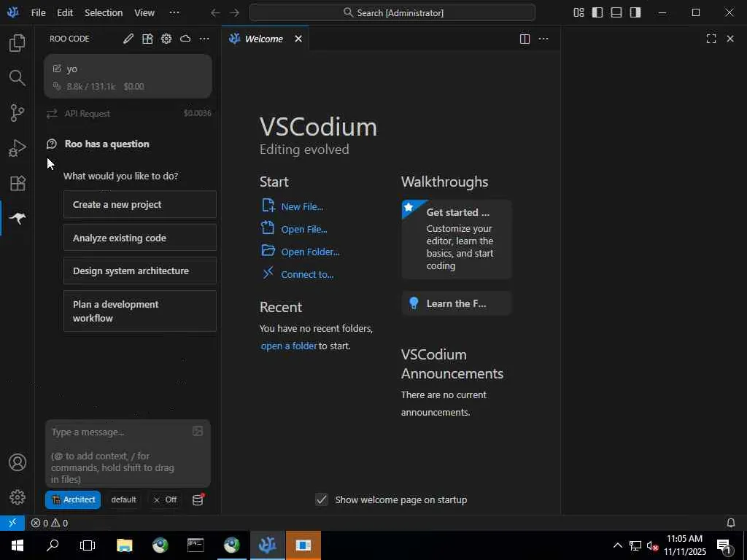Open the Selection menu
Screen dimensions: 747x560
pos(104,13)
